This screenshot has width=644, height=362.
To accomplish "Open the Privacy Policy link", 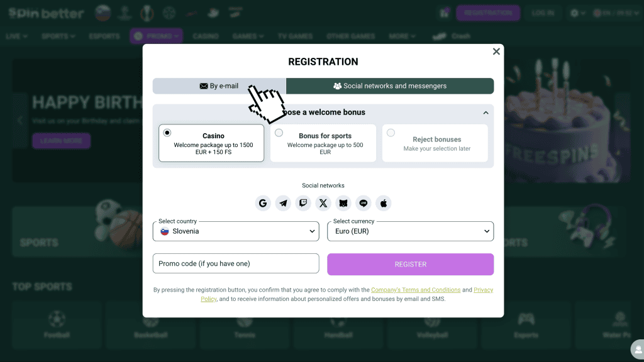I will point(483,290).
